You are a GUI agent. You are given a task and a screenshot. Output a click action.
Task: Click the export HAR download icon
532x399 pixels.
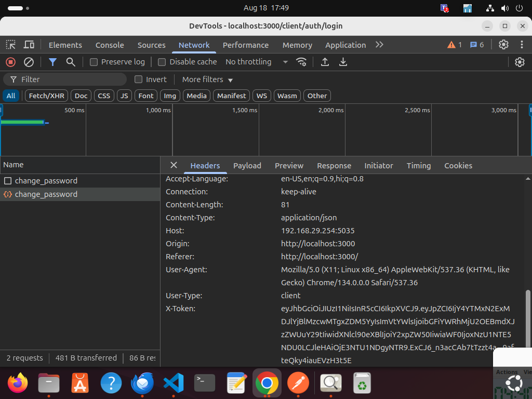tap(343, 62)
